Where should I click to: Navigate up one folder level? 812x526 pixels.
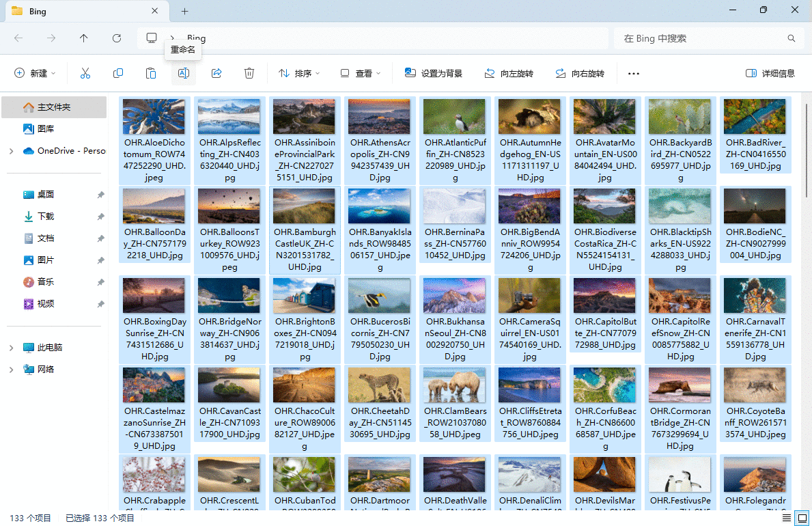(x=84, y=38)
